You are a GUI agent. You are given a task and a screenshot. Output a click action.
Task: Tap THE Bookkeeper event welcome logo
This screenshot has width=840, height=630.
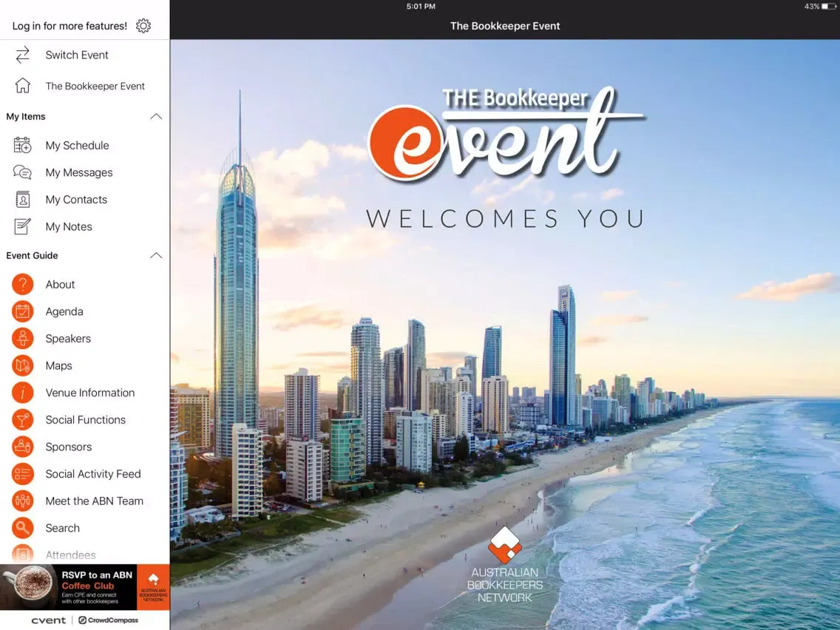506,134
